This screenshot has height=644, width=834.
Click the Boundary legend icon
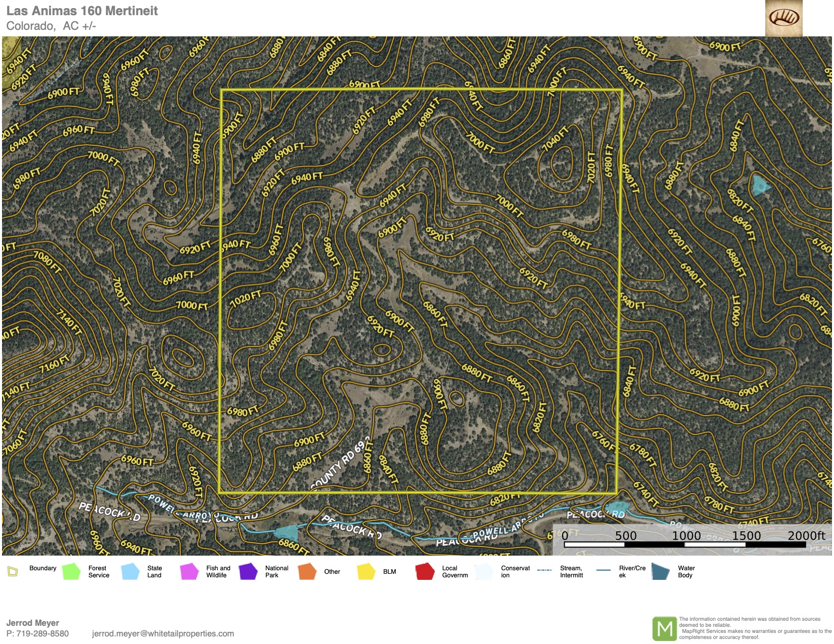point(13,572)
